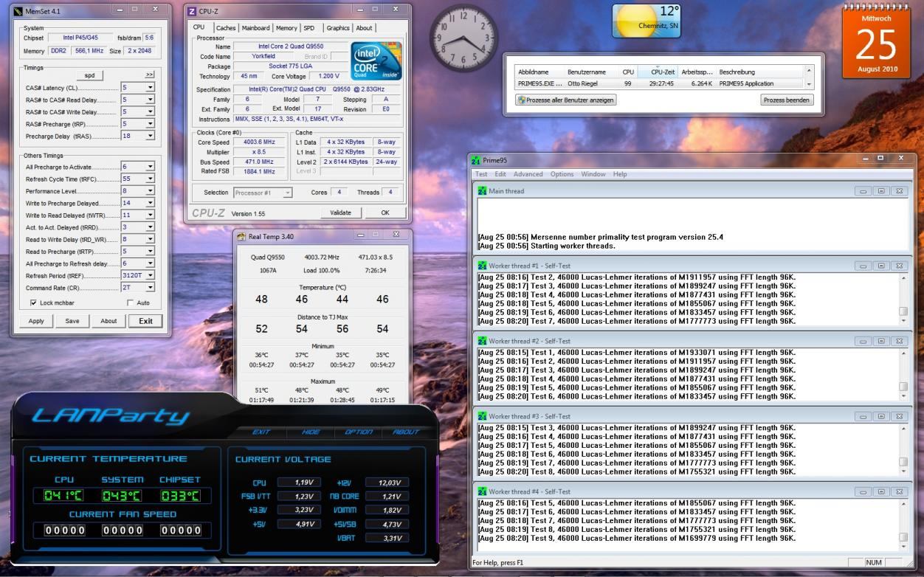Click the CPU-Z title bar icon
Screen dimensions: 924x577
tap(192, 11)
